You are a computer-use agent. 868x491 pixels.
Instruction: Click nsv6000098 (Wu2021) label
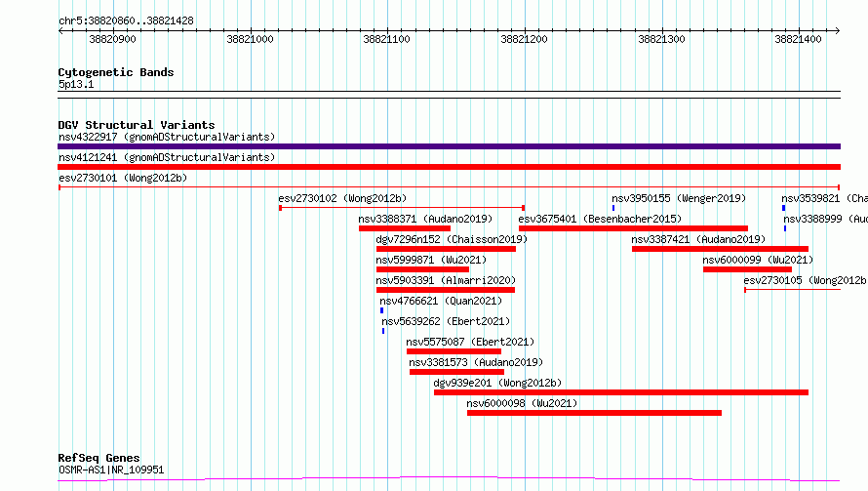coord(522,403)
